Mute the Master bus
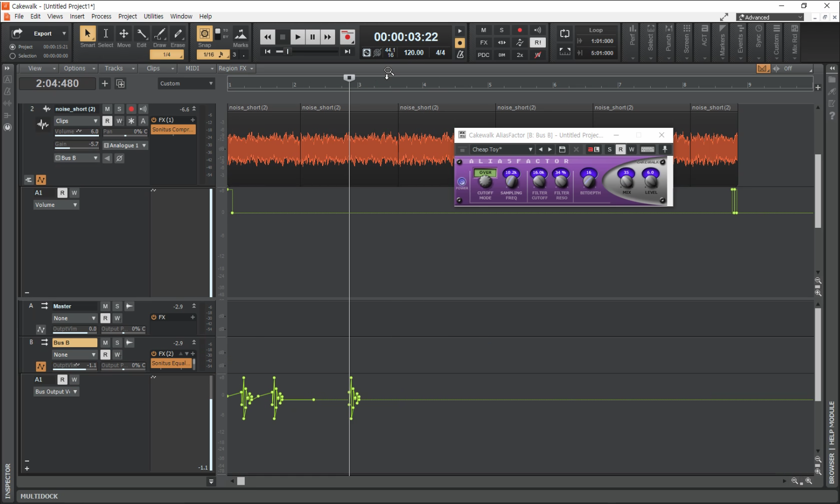 (x=105, y=306)
